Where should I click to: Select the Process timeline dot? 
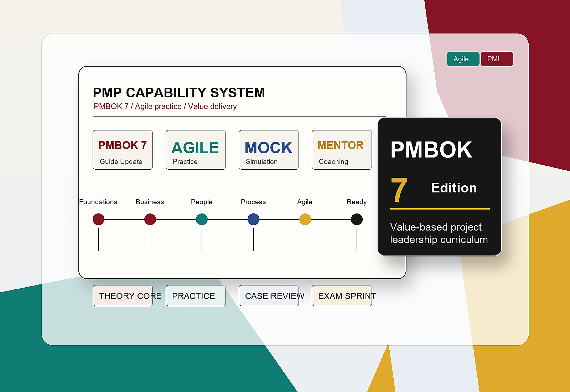[x=253, y=219]
